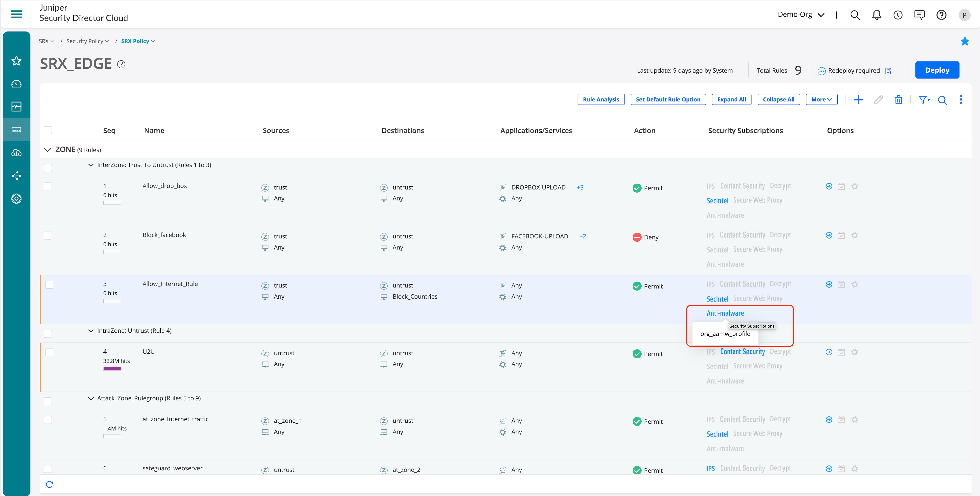Click the purple hit-count bar for U2U rule
Screen dimensions: 980x496
112,368
